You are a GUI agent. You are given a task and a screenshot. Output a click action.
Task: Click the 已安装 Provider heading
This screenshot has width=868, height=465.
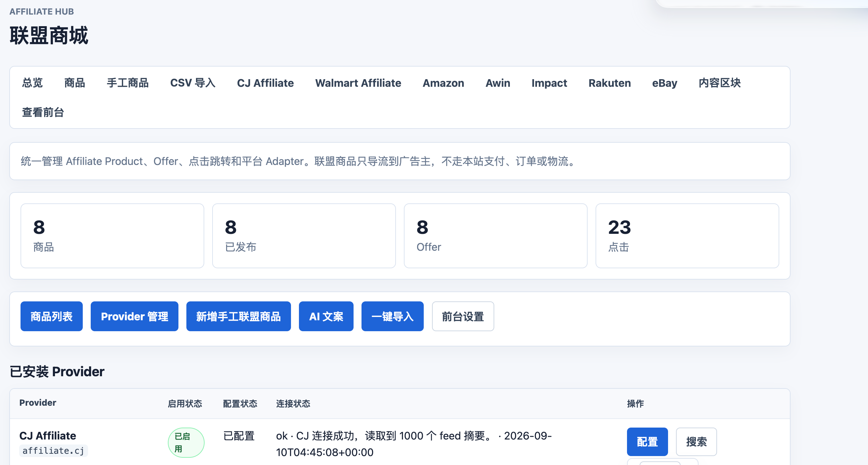57,372
